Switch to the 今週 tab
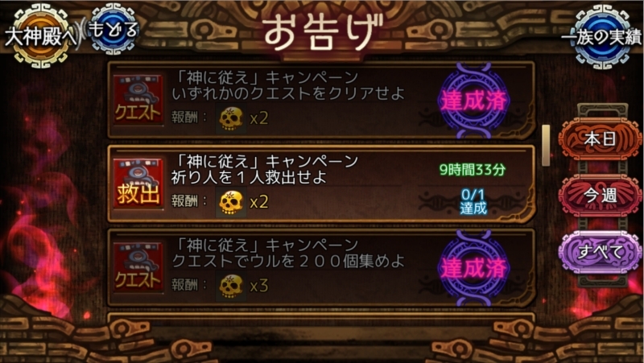Viewport: 644px width, 363px height. coord(600,196)
